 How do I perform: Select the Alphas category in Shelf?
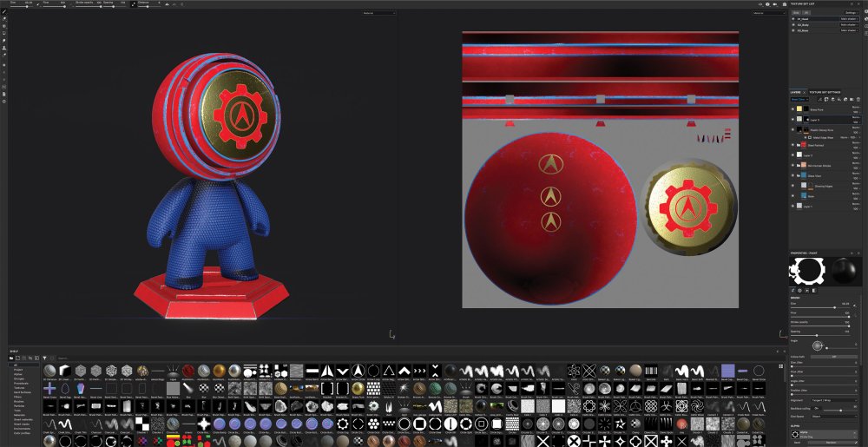18,375
